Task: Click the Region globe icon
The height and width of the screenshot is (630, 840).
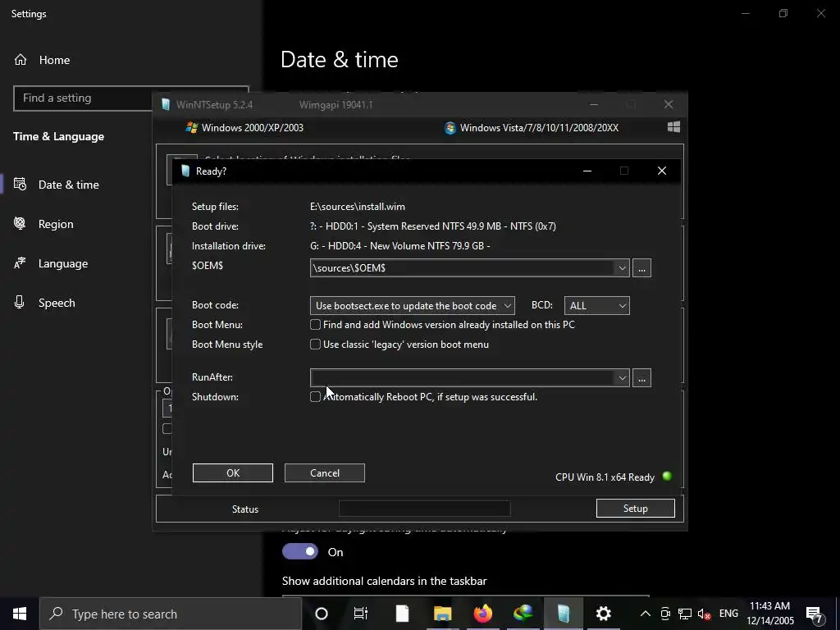Action: tap(20, 223)
